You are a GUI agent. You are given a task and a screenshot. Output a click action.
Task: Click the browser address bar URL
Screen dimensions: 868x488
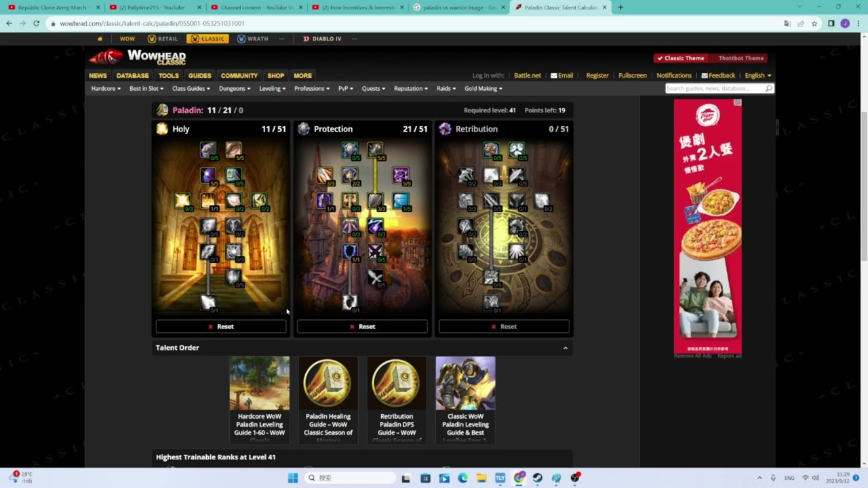click(152, 23)
